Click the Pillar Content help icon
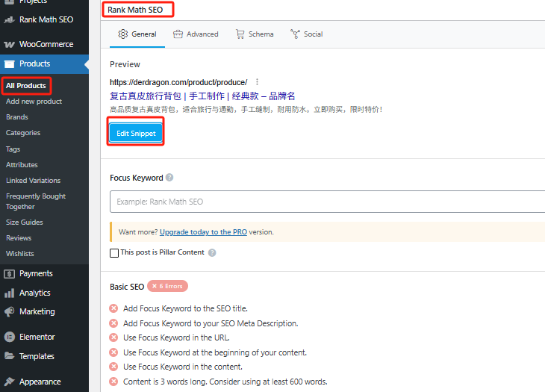Screen dimensions: 545x392 (212, 253)
